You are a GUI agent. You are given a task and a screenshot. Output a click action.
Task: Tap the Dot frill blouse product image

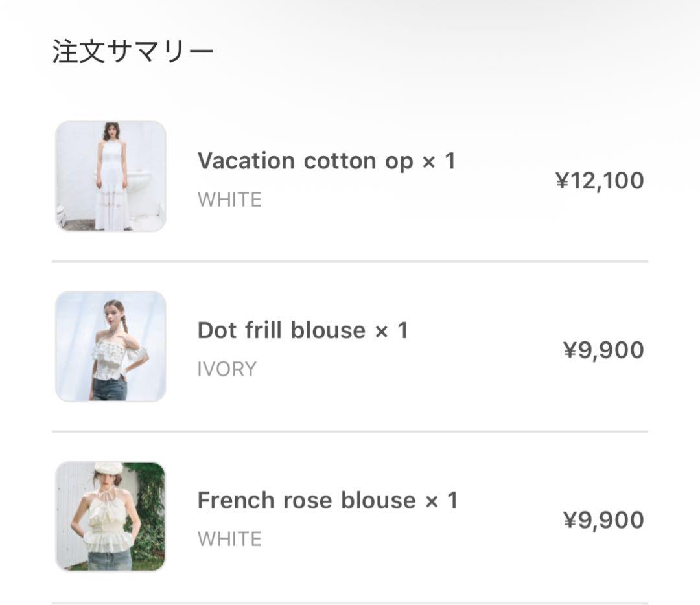point(111,346)
